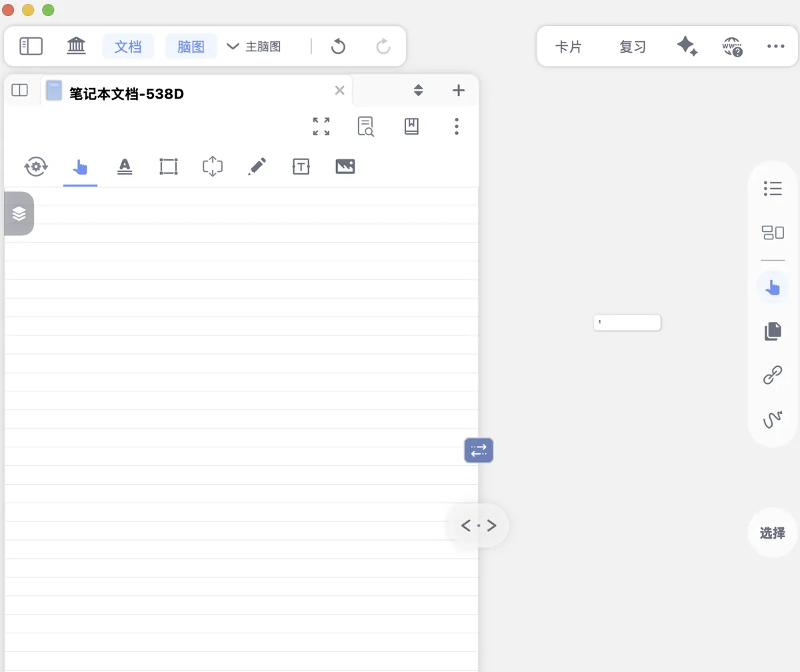Select the pencil drawing tool
The height and width of the screenshot is (672, 800).
coord(257,166)
